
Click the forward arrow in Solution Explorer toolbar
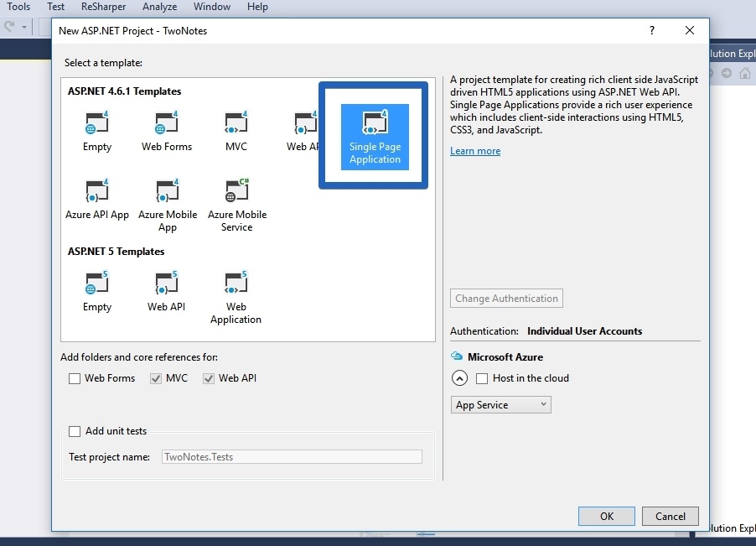pyautogui.click(x=727, y=73)
